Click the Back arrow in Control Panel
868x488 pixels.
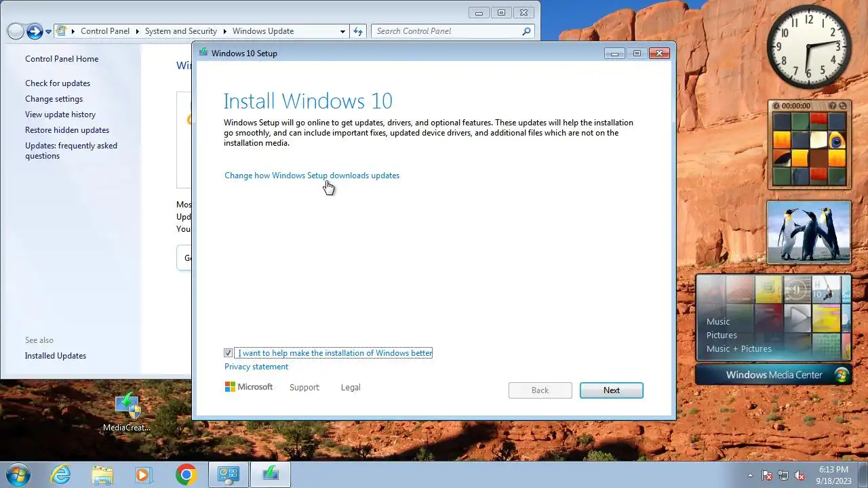pyautogui.click(x=16, y=31)
